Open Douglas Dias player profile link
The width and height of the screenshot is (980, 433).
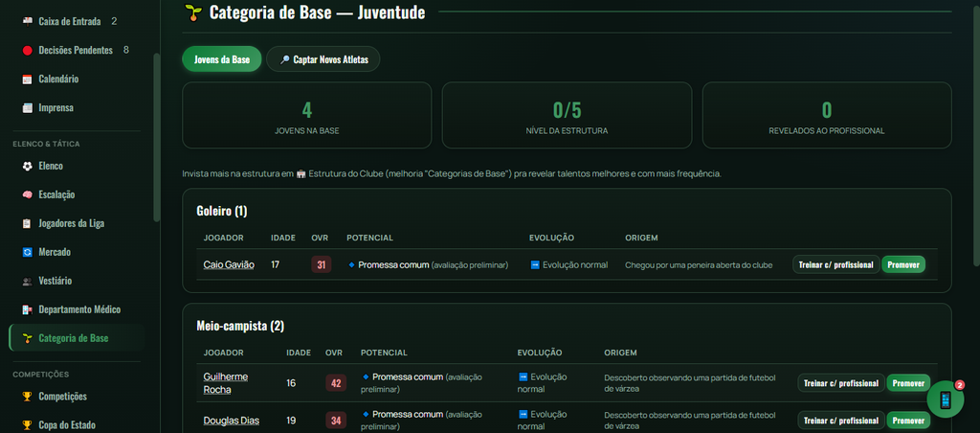pyautogui.click(x=232, y=421)
